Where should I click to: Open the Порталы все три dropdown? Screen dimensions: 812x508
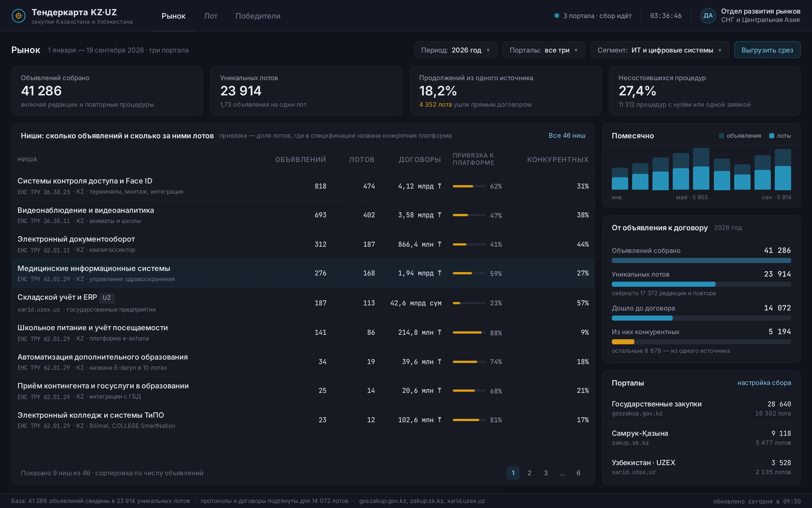(x=544, y=50)
